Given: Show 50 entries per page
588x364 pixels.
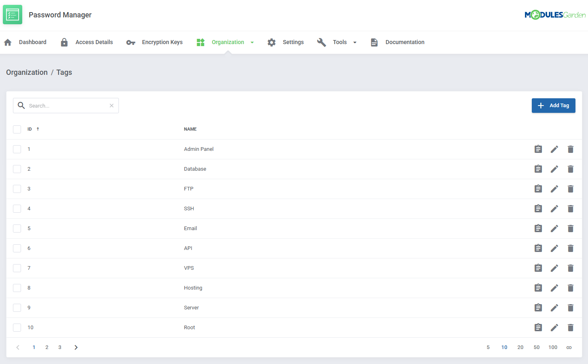Looking at the screenshot, I should (x=537, y=347).
